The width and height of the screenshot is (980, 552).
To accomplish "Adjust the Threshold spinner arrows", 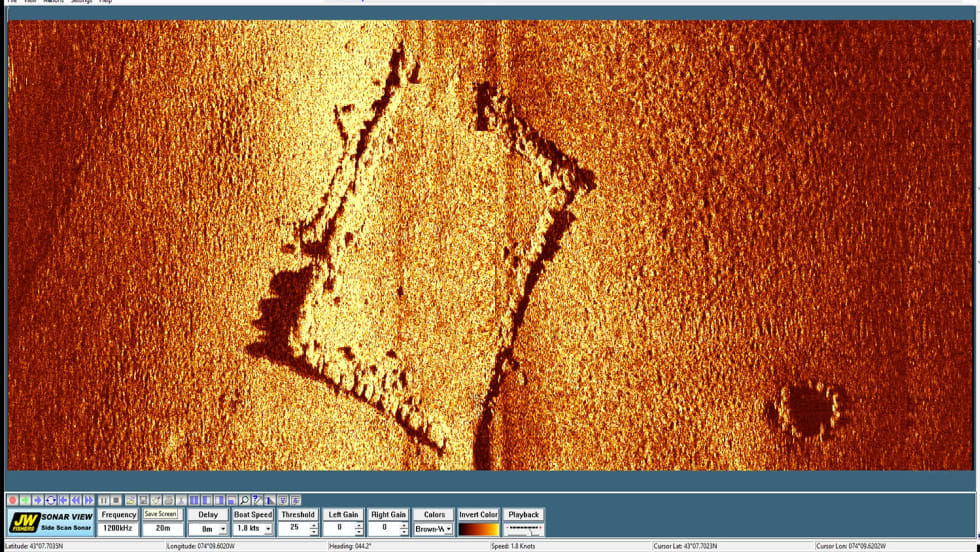I will click(x=314, y=528).
